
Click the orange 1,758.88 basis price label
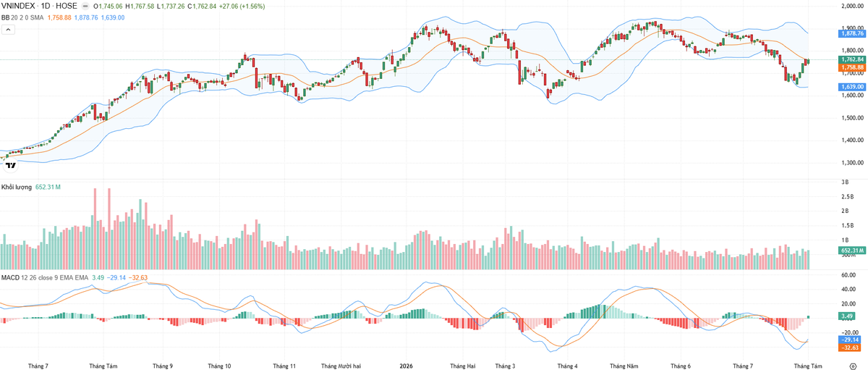click(x=853, y=67)
